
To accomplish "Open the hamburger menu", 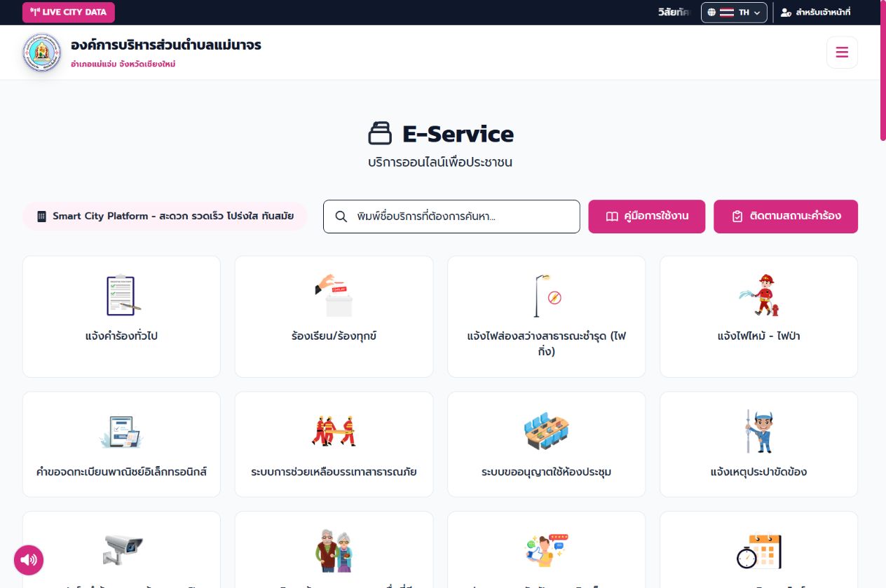I will [842, 53].
